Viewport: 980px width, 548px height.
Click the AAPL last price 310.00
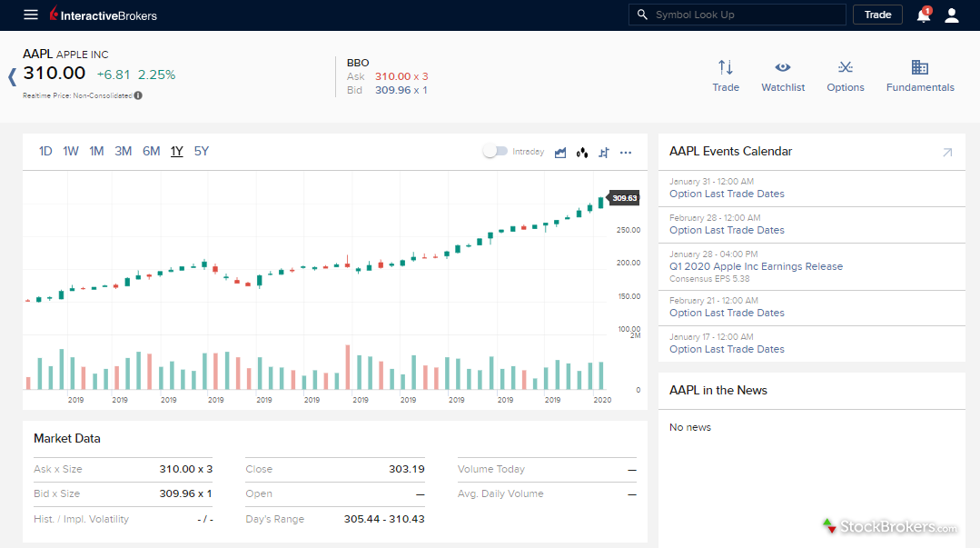pyautogui.click(x=54, y=74)
